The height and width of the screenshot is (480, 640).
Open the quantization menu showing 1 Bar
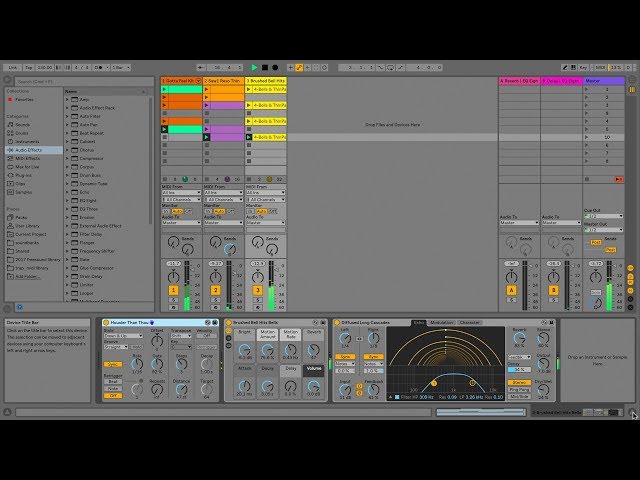click(x=121, y=67)
